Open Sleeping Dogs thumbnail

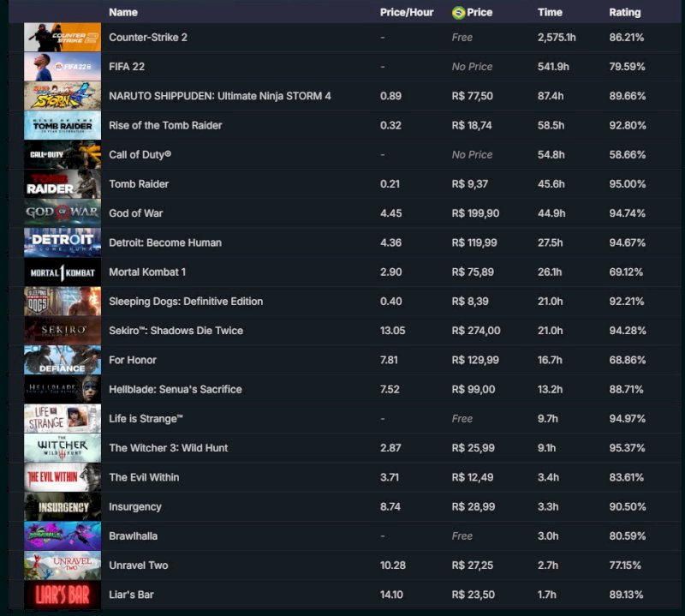[63, 302]
